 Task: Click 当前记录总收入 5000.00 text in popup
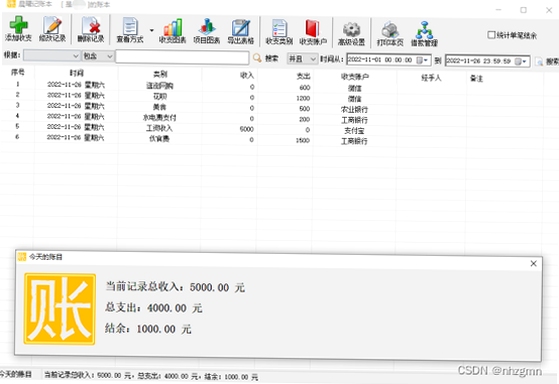click(175, 287)
